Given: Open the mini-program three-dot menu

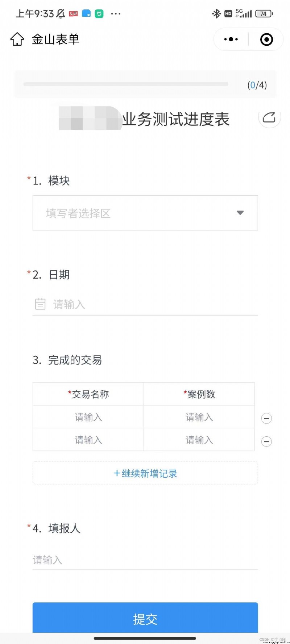Looking at the screenshot, I should tap(231, 39).
